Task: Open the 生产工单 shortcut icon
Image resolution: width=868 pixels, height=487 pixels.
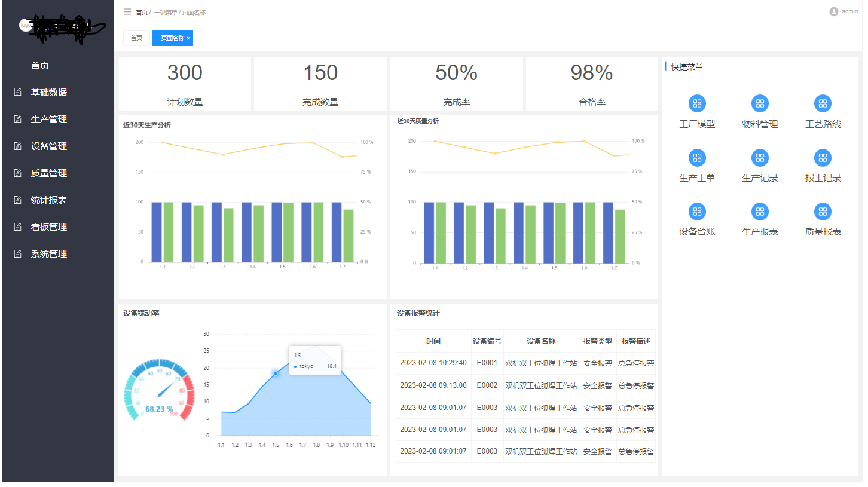Action: (x=697, y=158)
